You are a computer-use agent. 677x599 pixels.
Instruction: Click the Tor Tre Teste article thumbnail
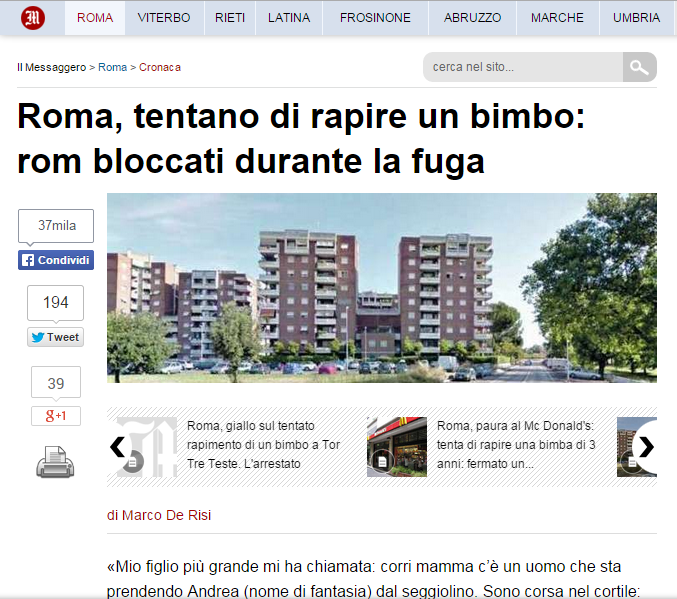click(x=147, y=447)
